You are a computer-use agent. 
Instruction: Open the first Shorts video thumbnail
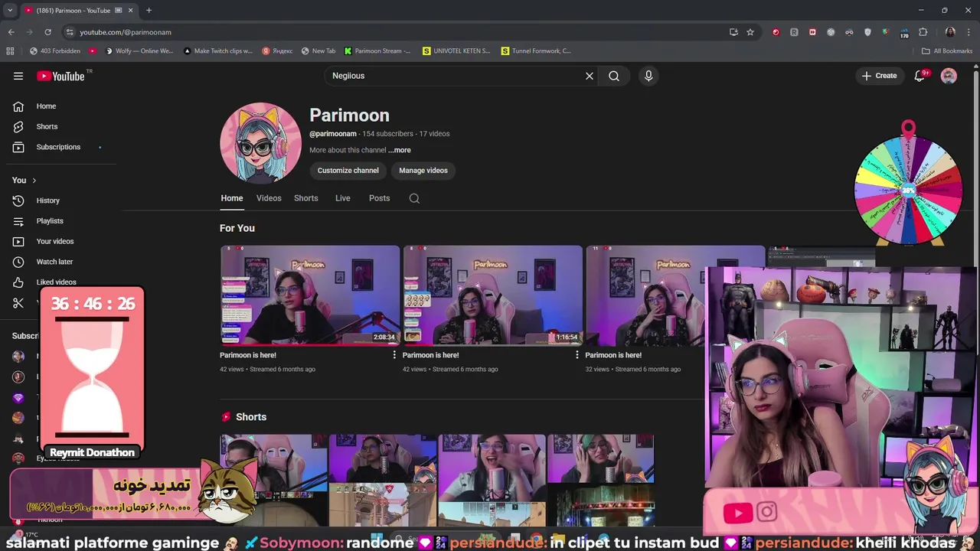point(273,481)
